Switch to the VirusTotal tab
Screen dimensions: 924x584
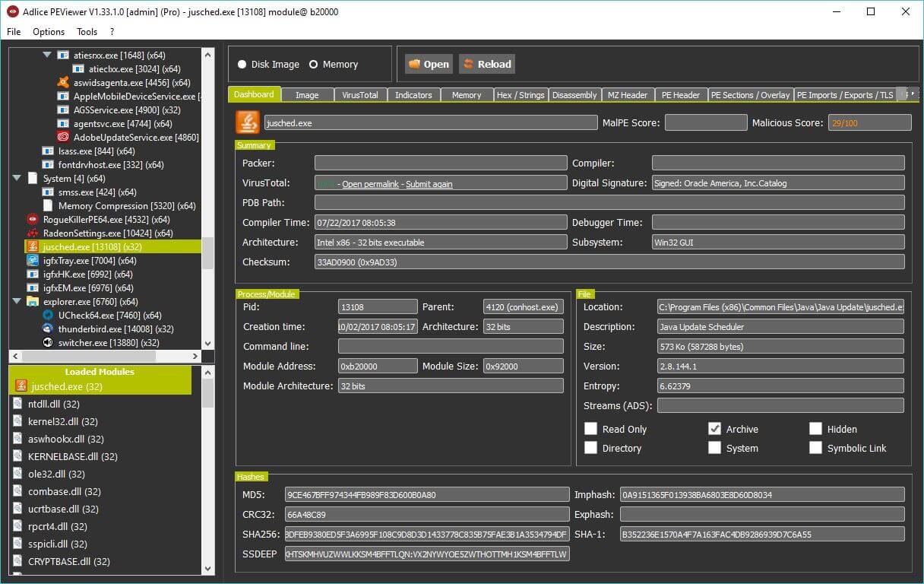coord(360,95)
